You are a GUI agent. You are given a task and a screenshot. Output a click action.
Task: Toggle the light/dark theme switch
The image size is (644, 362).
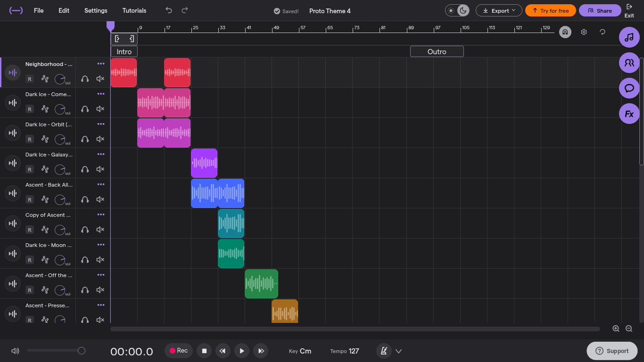457,10
